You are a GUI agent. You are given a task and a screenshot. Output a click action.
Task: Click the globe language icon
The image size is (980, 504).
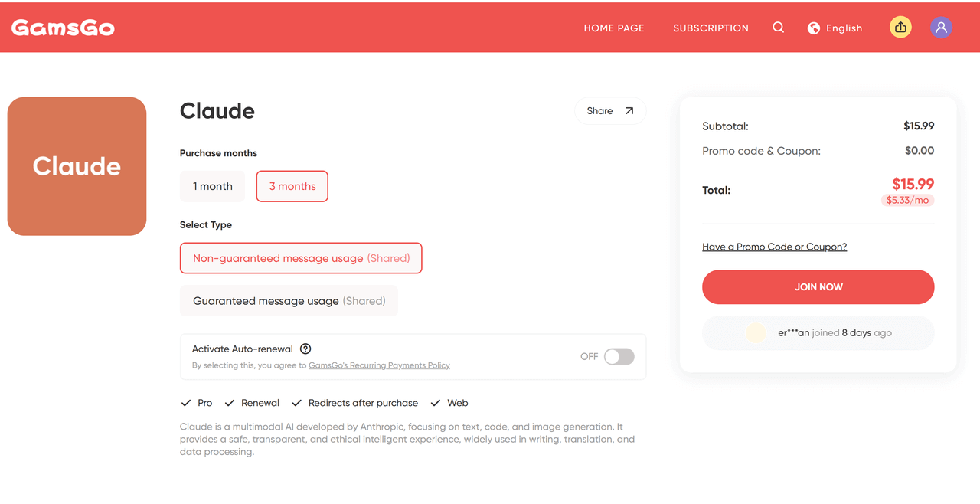[814, 28]
